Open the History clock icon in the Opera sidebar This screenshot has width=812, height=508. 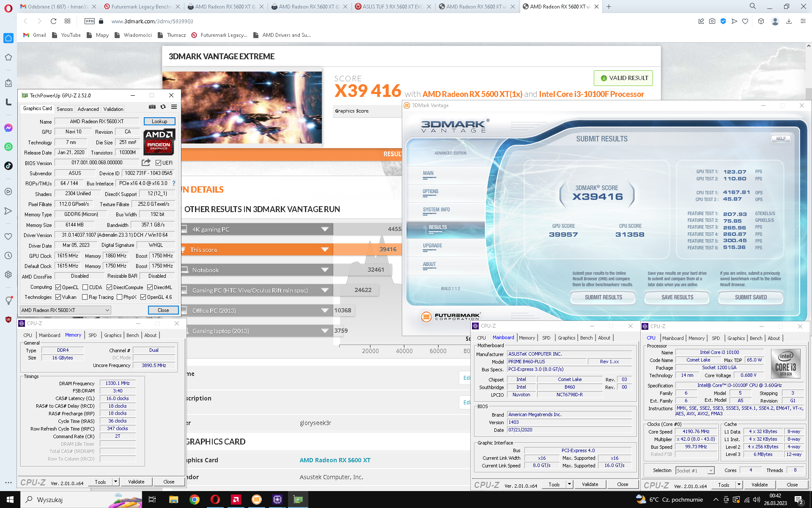click(8, 255)
